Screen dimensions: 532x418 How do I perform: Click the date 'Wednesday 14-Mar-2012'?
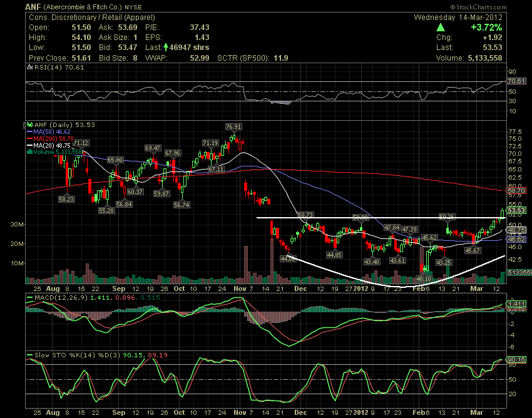[x=458, y=18]
